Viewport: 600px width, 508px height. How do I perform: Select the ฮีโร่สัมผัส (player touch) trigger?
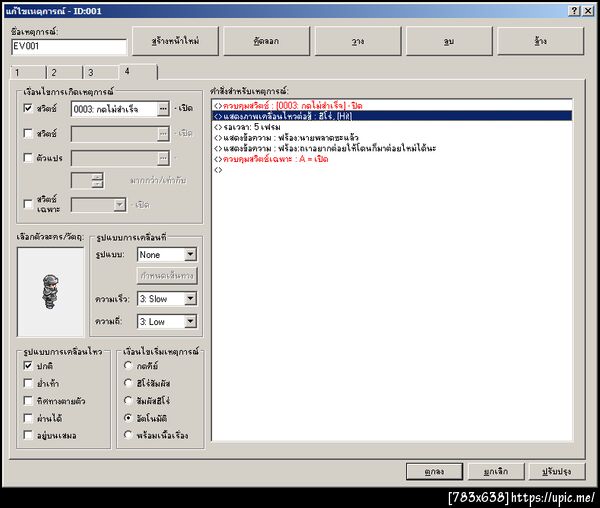128,383
